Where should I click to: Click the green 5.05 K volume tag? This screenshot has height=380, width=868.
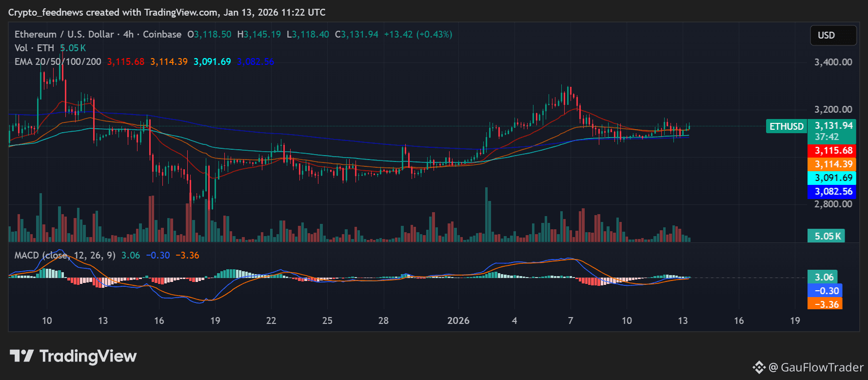[x=827, y=236]
